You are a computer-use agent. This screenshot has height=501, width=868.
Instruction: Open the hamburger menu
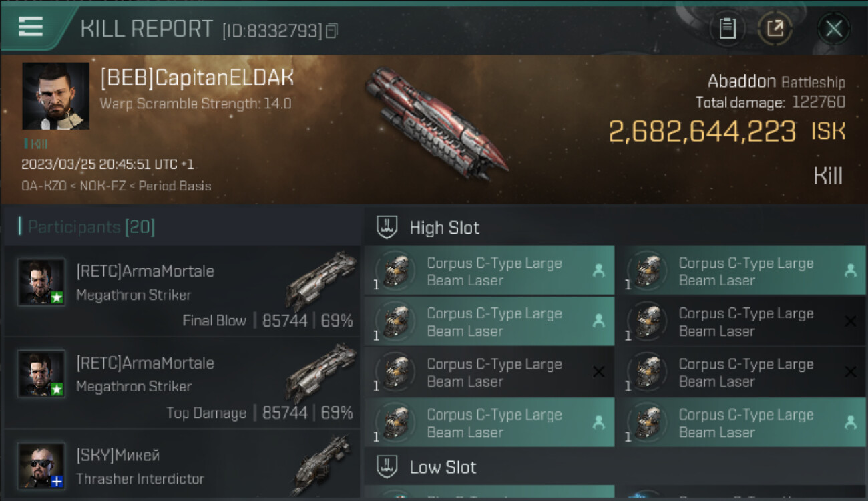(x=31, y=27)
